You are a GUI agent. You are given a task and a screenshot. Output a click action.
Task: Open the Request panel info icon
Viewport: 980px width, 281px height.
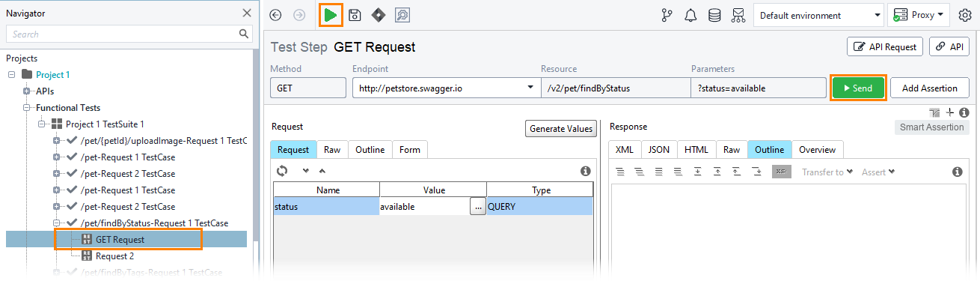586,171
